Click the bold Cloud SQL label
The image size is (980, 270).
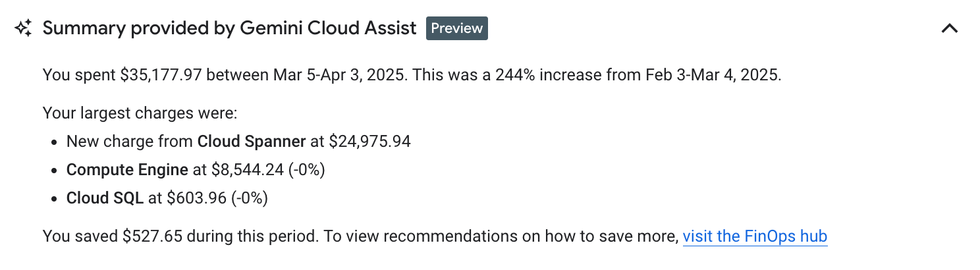click(105, 198)
